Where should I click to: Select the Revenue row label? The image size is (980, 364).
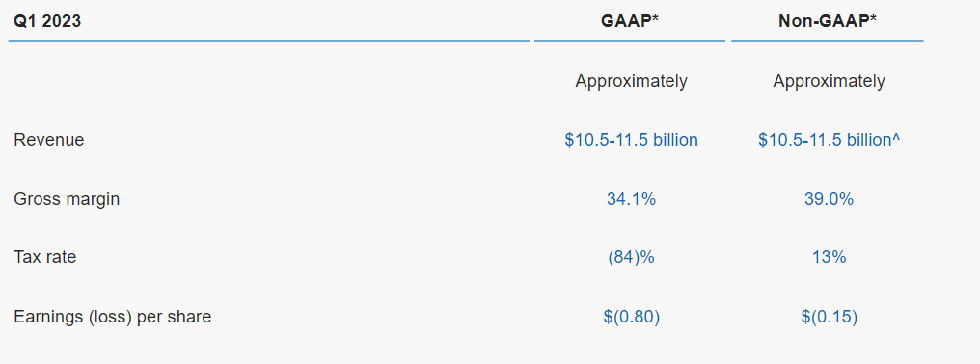49,140
